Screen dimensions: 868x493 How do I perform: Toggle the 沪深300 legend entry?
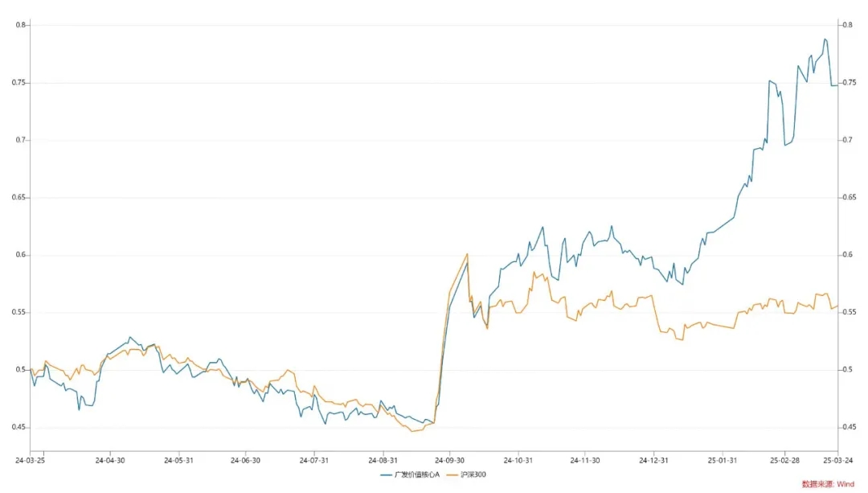point(473,475)
